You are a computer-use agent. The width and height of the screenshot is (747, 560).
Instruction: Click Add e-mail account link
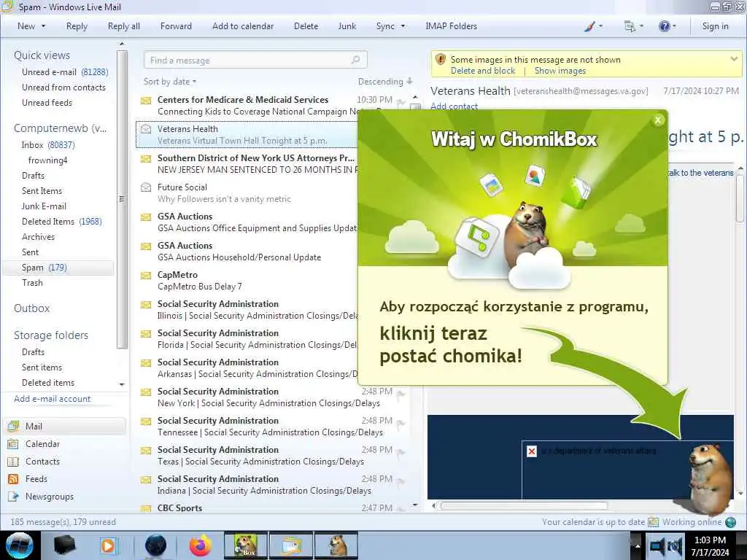[52, 399]
